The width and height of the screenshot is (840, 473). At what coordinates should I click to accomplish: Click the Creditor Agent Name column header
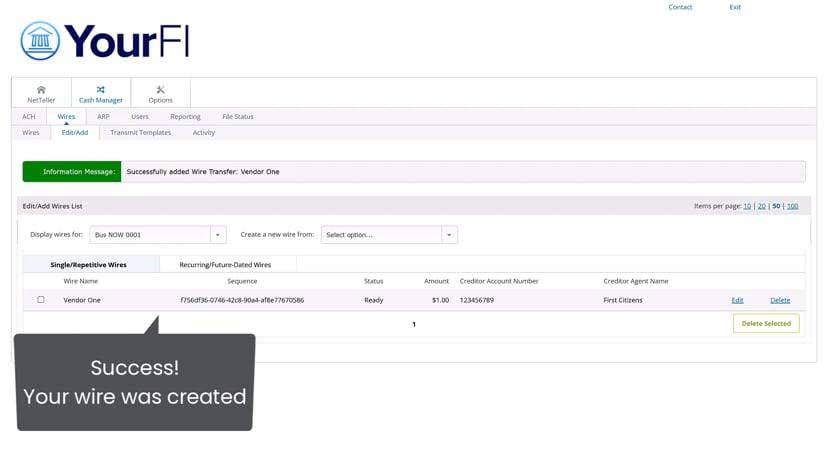[x=636, y=281]
